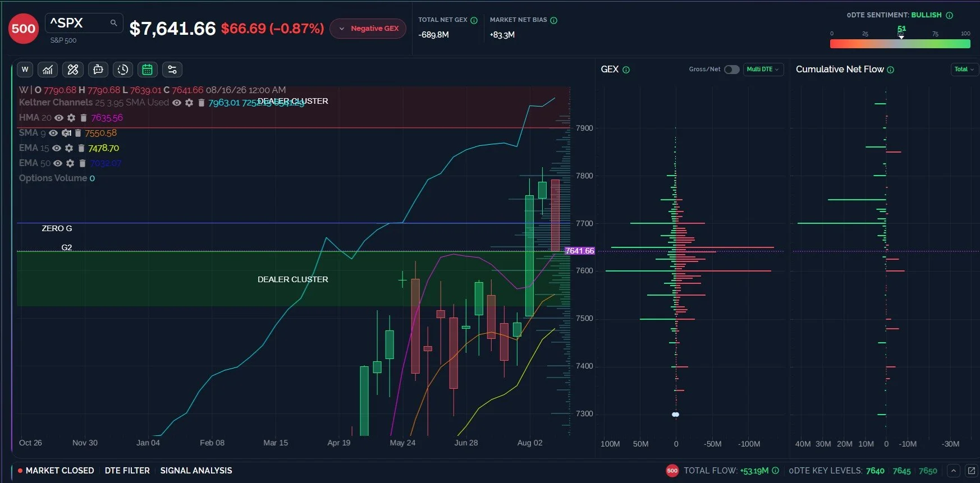Click the green DEALER CLUSTER zone label

(293, 279)
